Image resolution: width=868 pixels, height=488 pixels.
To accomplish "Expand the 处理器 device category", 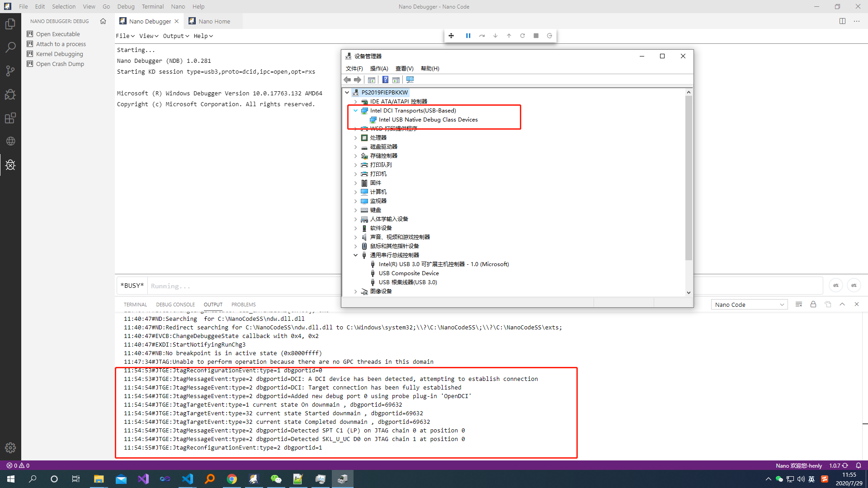I will coord(356,138).
